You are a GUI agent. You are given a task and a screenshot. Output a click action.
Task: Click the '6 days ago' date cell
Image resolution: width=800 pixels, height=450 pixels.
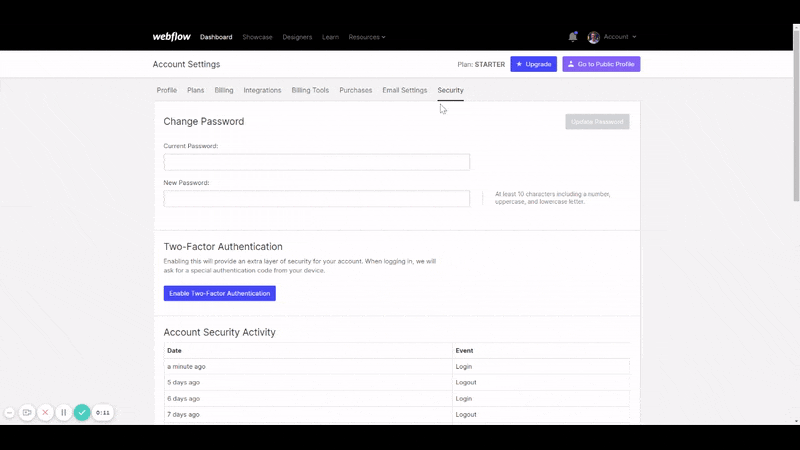(308, 398)
